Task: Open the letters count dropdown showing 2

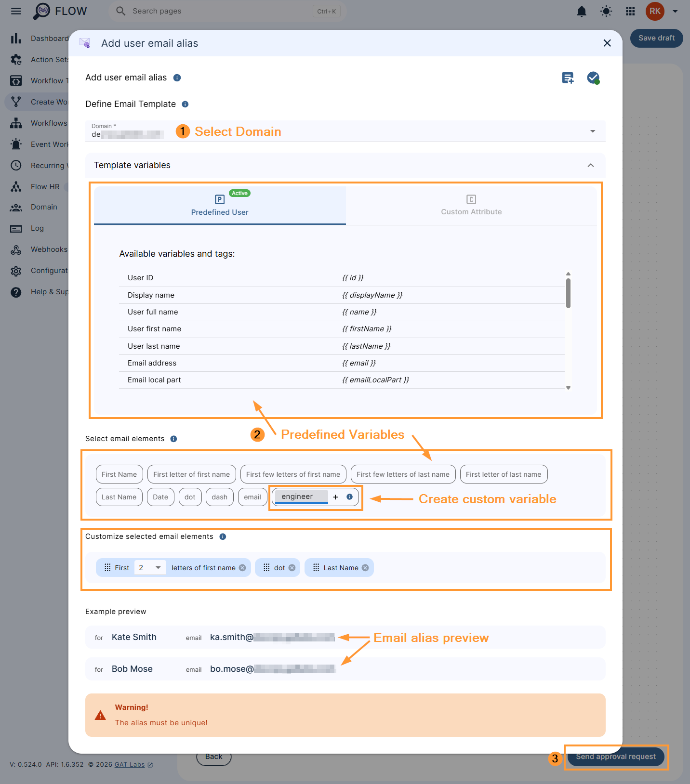Action: (150, 568)
